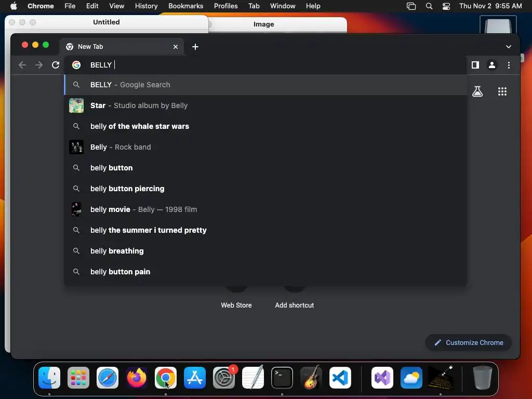Click the Belly 1998 film thumbnail

pos(76,209)
